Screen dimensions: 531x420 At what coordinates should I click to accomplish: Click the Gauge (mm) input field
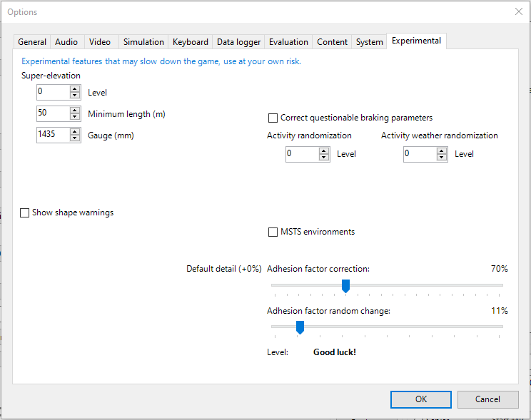pos(52,135)
